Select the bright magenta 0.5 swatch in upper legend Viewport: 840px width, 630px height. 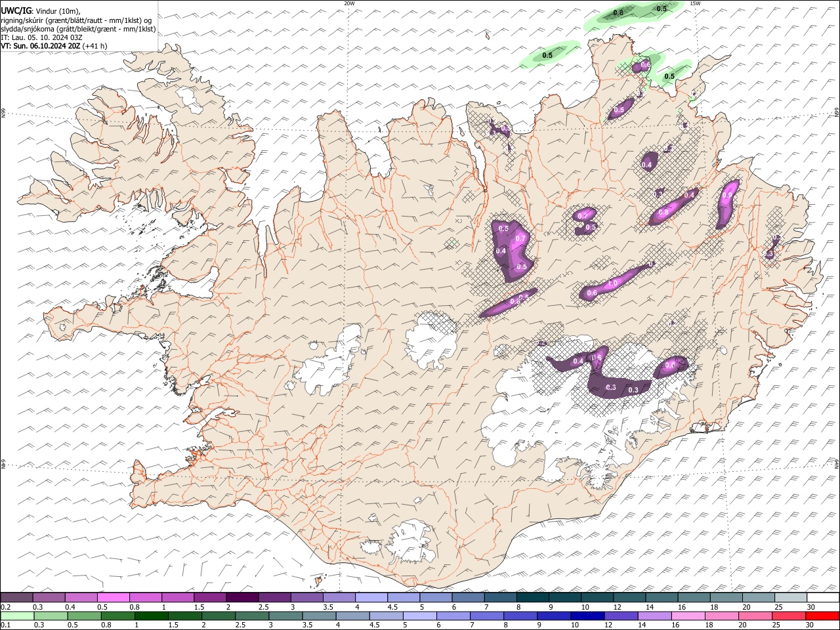click(x=113, y=598)
